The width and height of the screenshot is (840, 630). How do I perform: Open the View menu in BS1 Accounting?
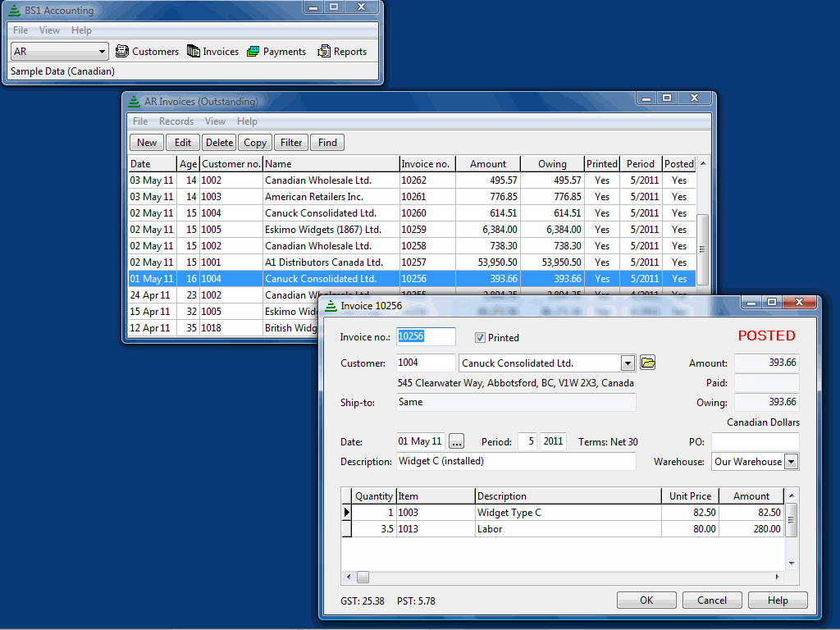click(49, 30)
